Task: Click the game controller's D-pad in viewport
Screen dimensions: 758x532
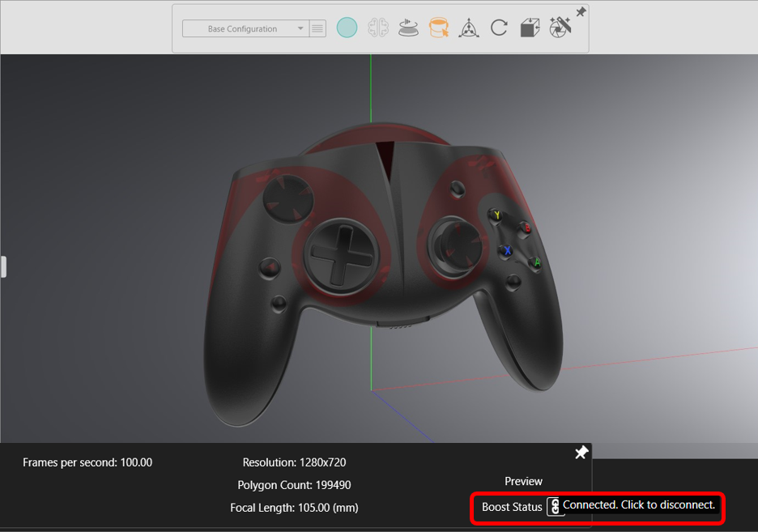Action: [x=340, y=253]
